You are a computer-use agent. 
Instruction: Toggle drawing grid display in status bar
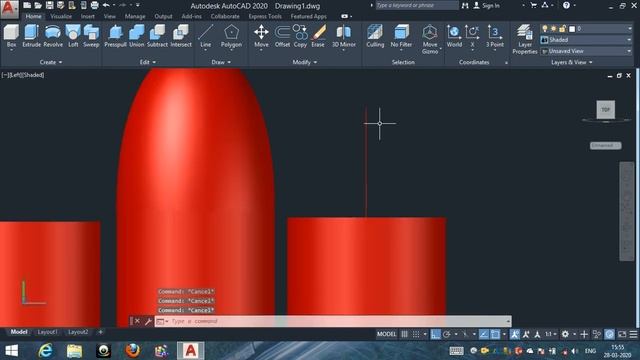click(404, 334)
